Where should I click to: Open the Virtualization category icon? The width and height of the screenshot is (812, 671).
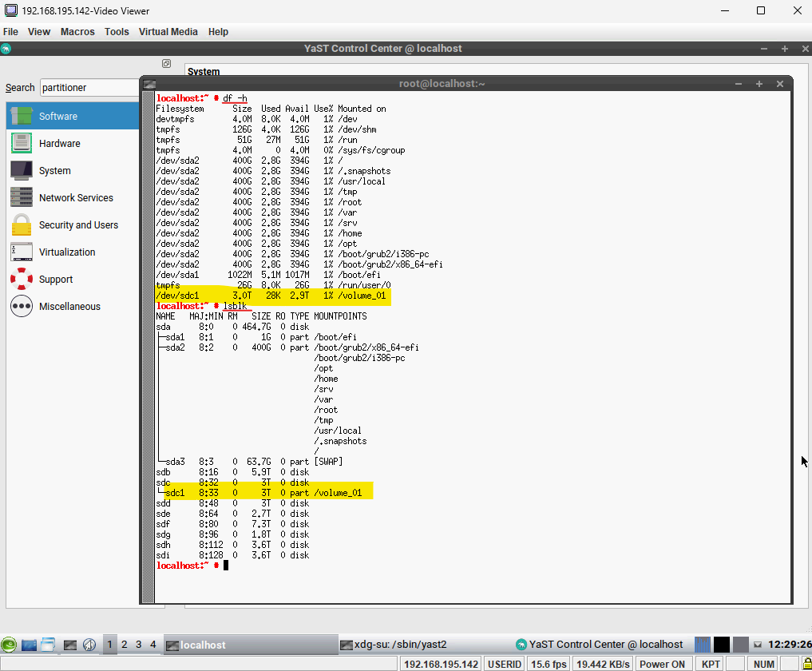click(x=22, y=252)
